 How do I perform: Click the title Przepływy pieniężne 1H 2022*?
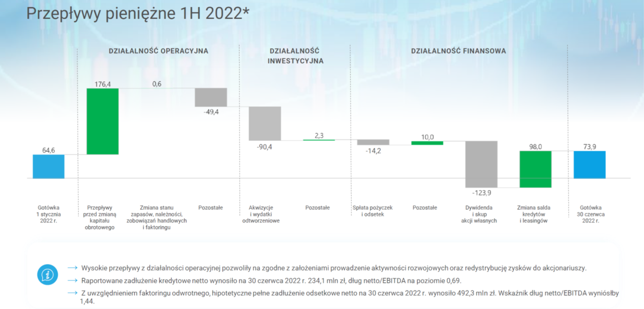pyautogui.click(x=138, y=14)
